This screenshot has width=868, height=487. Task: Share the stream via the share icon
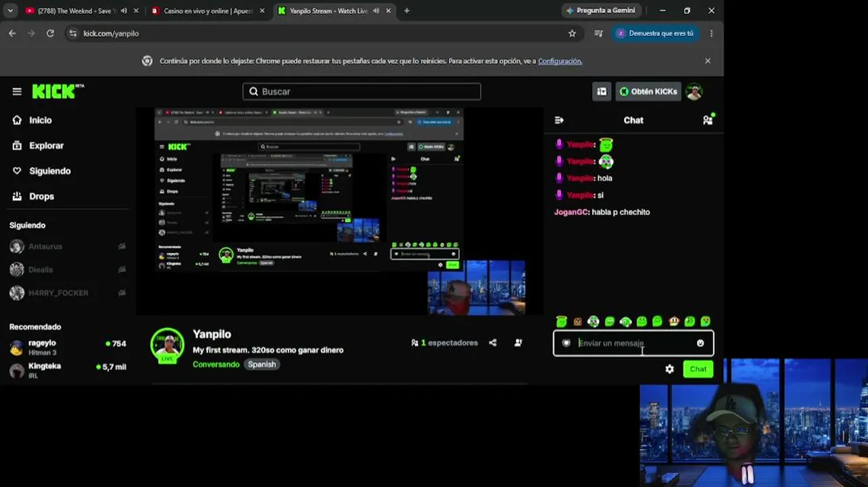[x=493, y=343]
